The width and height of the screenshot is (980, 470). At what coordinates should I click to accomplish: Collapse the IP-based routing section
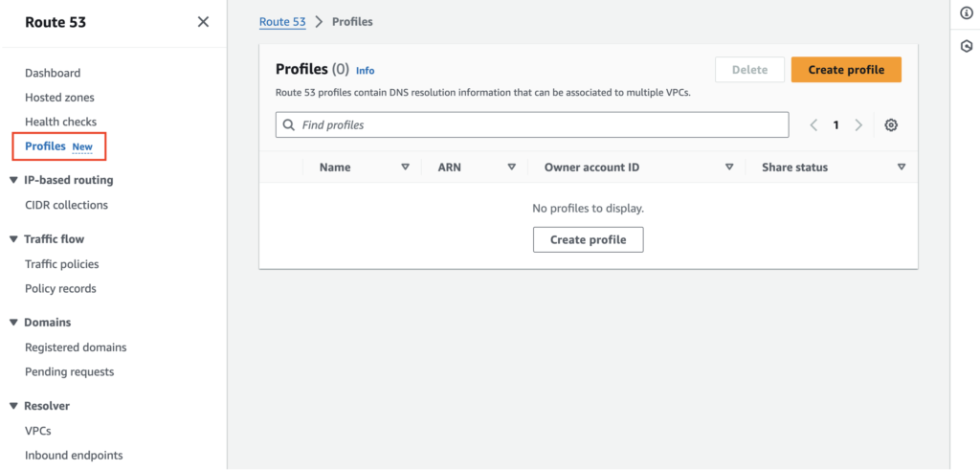click(13, 180)
